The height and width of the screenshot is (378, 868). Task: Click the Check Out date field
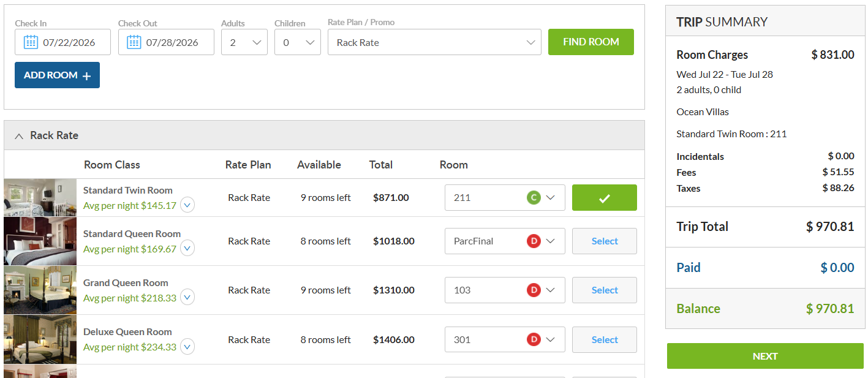pyautogui.click(x=166, y=42)
